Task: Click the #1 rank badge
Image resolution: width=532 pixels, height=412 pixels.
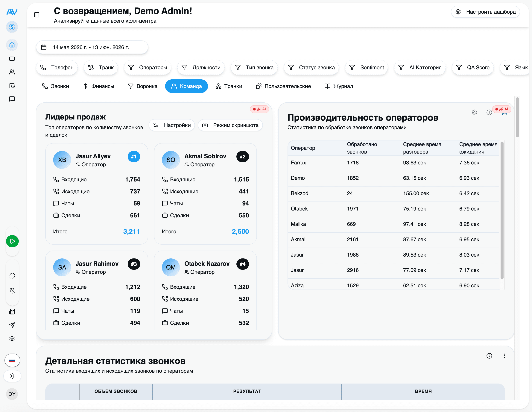Action: (134, 156)
